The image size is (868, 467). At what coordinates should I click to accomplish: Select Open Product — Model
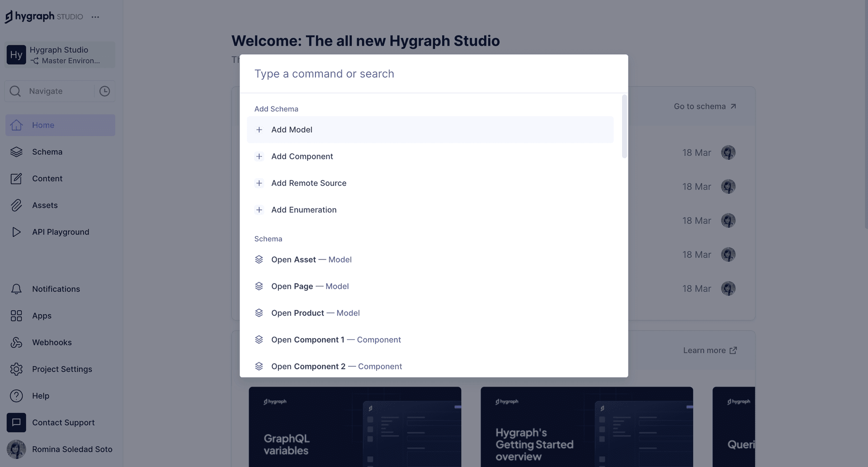point(430,313)
